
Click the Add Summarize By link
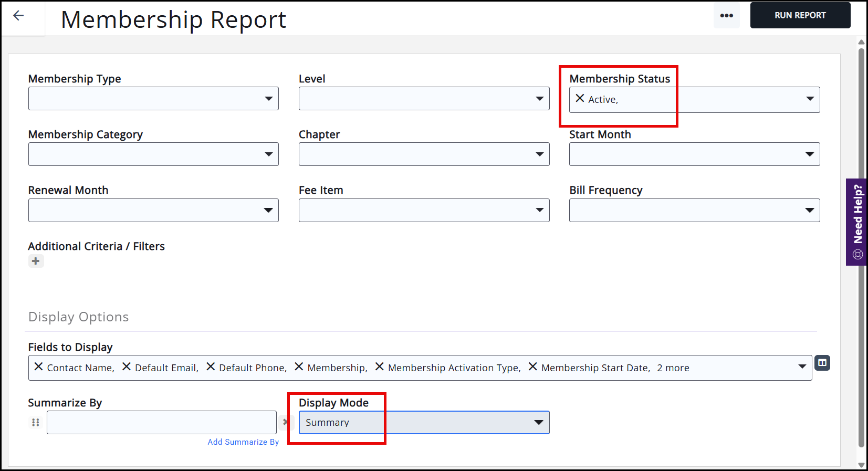(243, 442)
